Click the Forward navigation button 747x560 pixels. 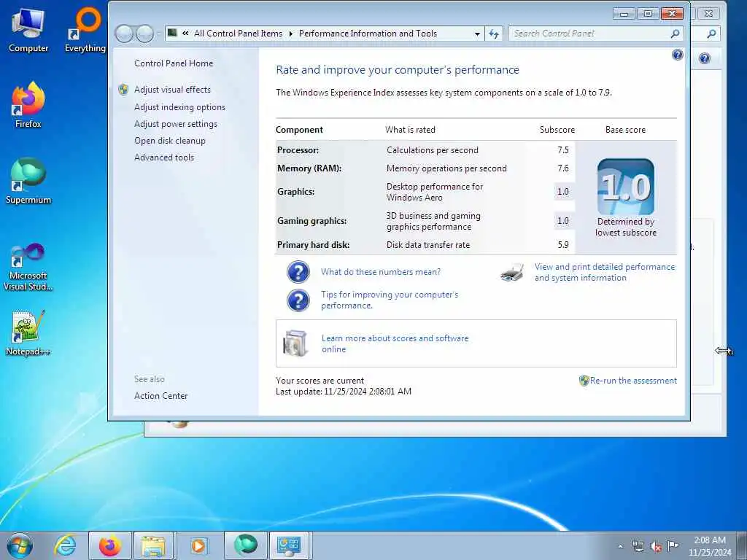[x=144, y=34]
